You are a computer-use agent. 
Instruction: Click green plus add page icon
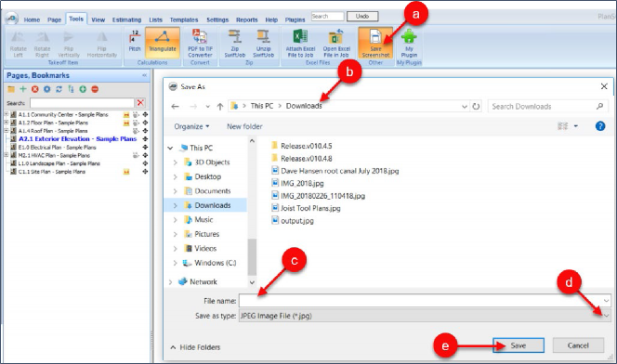point(23,89)
